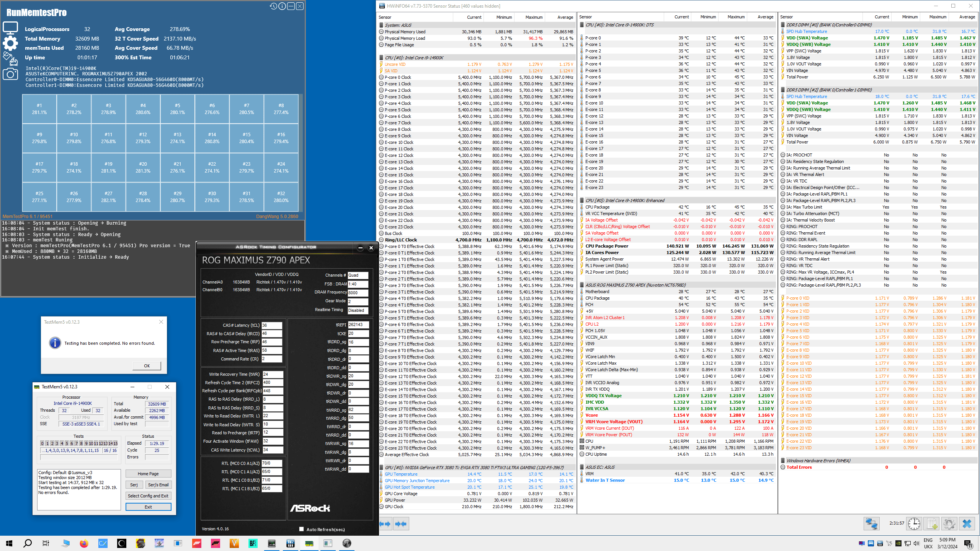Open RunMemtestPro history clock icon

tap(273, 6)
